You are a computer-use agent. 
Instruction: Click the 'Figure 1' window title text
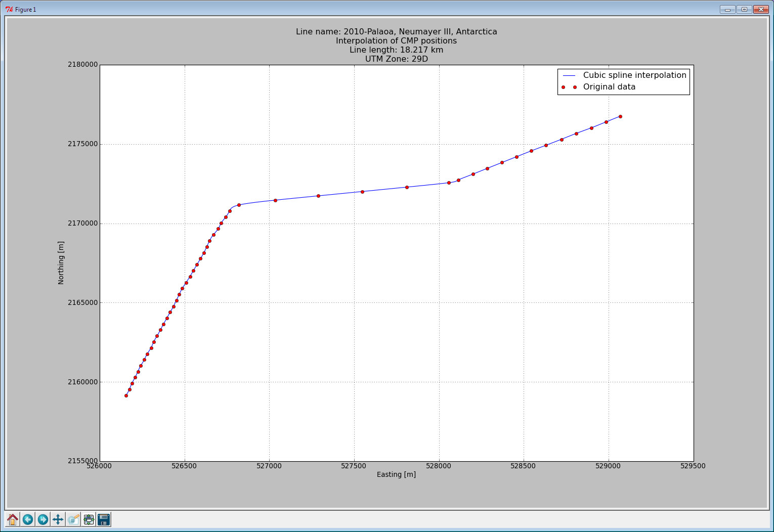(25, 10)
